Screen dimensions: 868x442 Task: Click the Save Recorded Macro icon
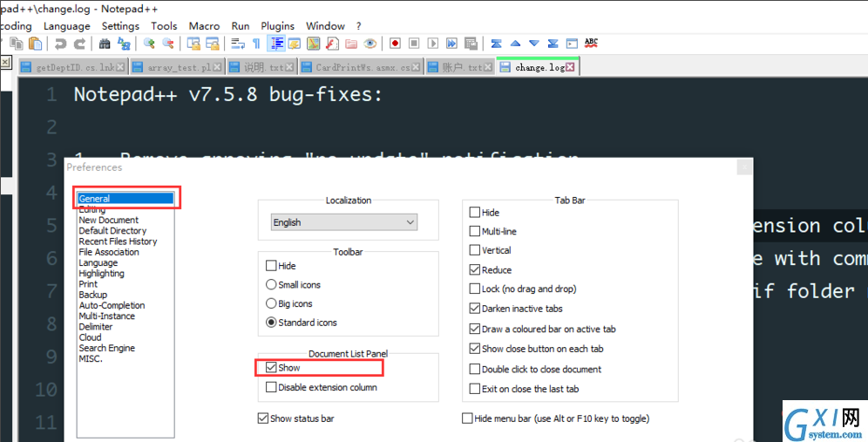pos(471,44)
